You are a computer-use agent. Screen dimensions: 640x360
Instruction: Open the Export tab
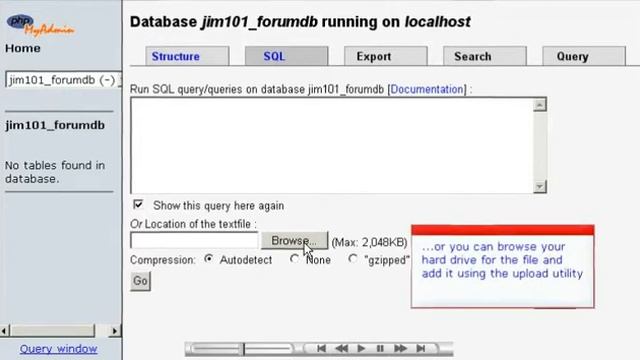386,56
